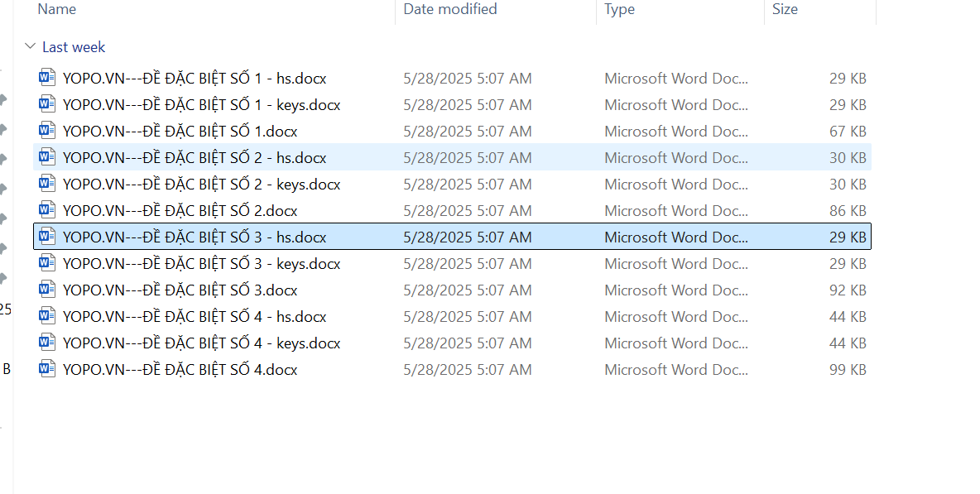Screen dimensions: 980x494
Task: Select file name ĐỀ ĐẶC BIỆT SỐ 3.docx
Action: pos(180,290)
